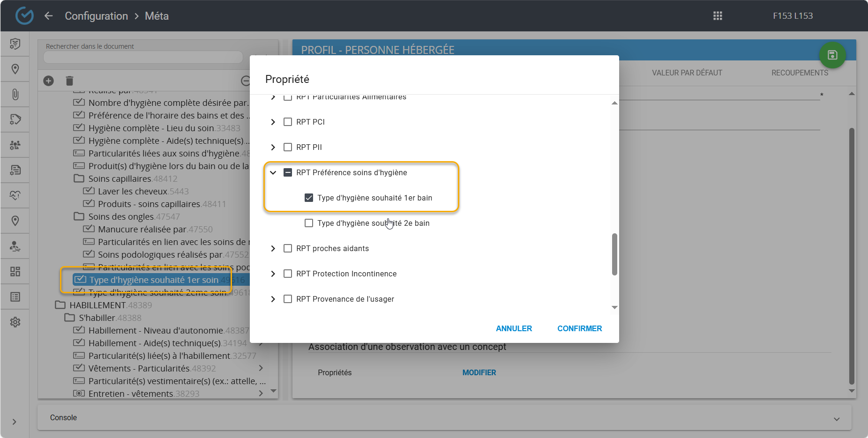Expand the RPT proches aidants node
The image size is (868, 438).
(x=273, y=248)
